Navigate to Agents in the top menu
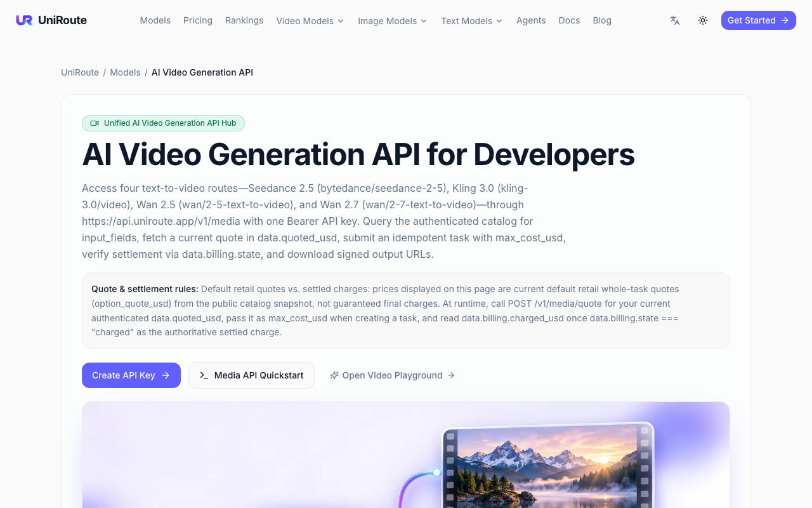The width and height of the screenshot is (812, 508). point(531,20)
